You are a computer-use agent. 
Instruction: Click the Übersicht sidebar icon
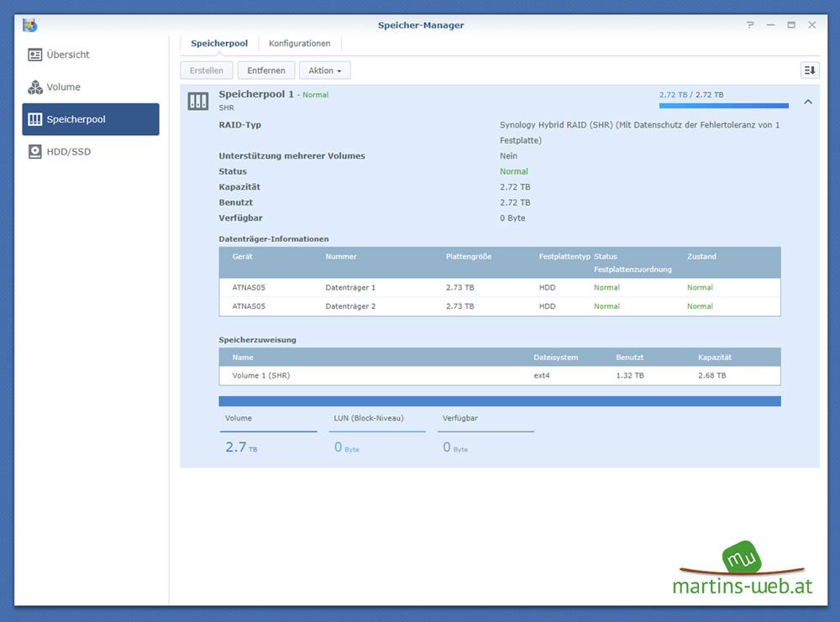[34, 55]
